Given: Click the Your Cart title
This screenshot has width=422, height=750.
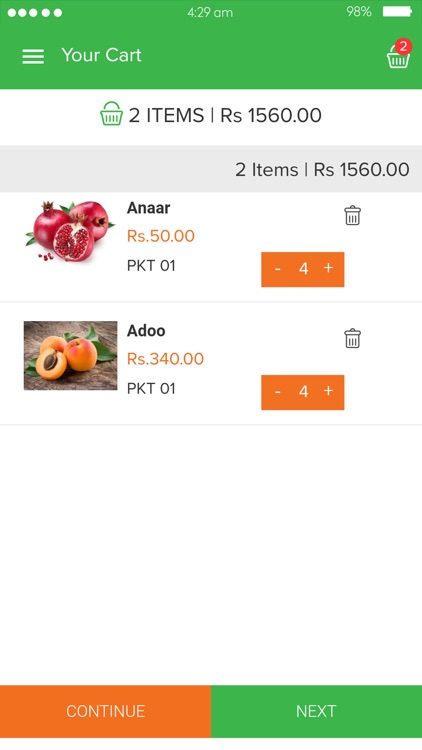Looking at the screenshot, I should tap(101, 55).
